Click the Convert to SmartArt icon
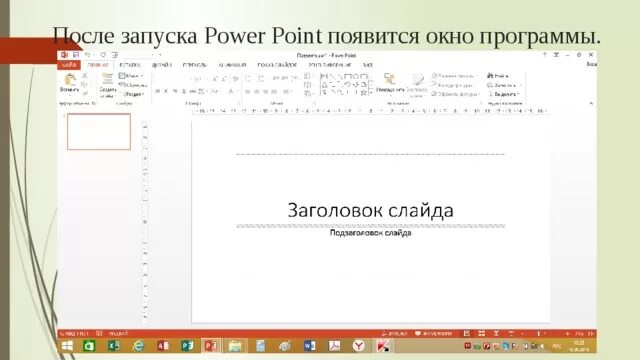Screen dimensions: 640x360 point(308,94)
